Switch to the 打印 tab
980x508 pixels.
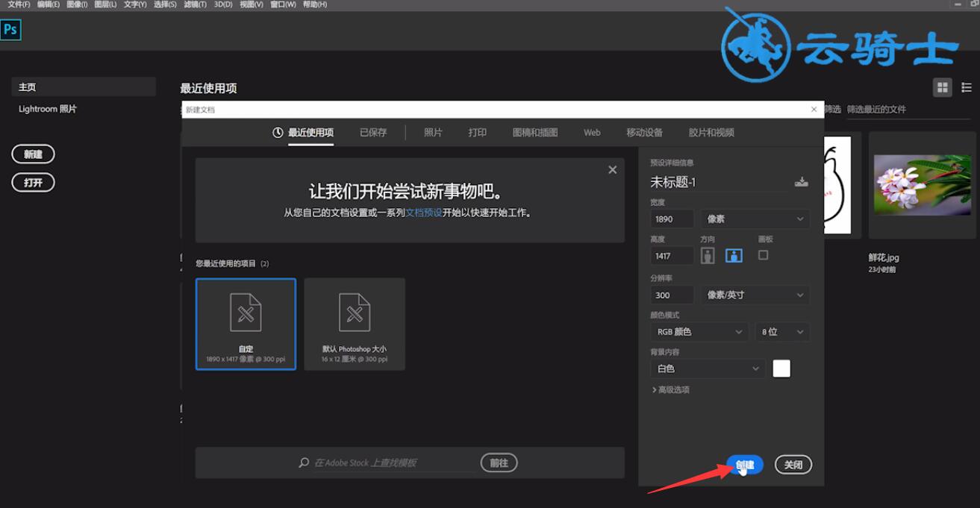(478, 133)
